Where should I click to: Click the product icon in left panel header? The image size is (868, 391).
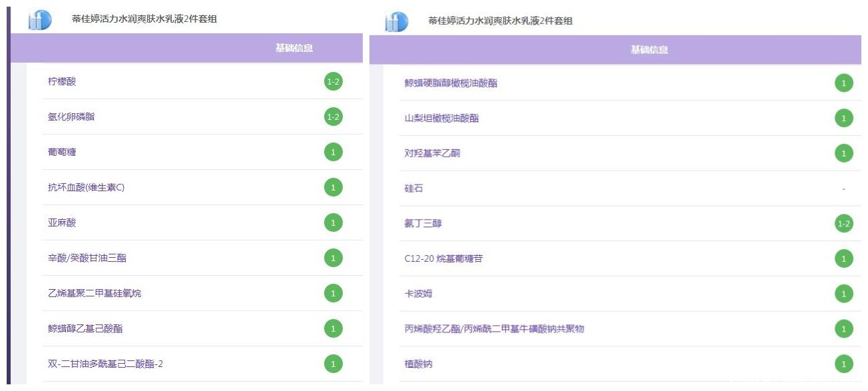[40, 20]
